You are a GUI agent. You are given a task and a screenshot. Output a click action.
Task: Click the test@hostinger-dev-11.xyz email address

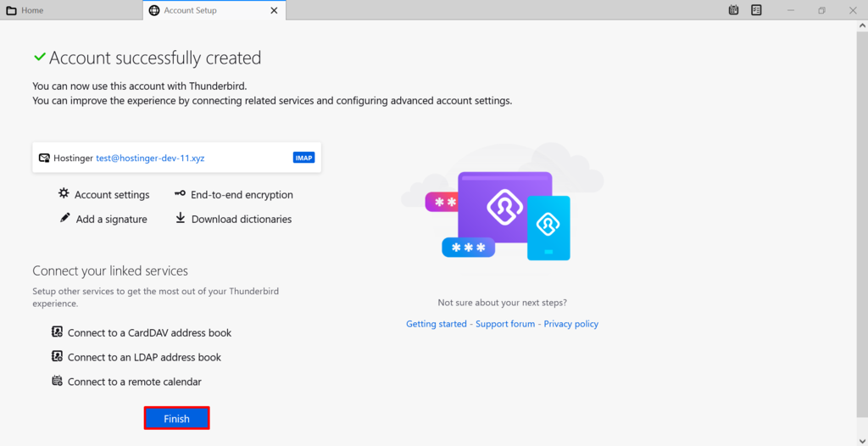pos(151,158)
